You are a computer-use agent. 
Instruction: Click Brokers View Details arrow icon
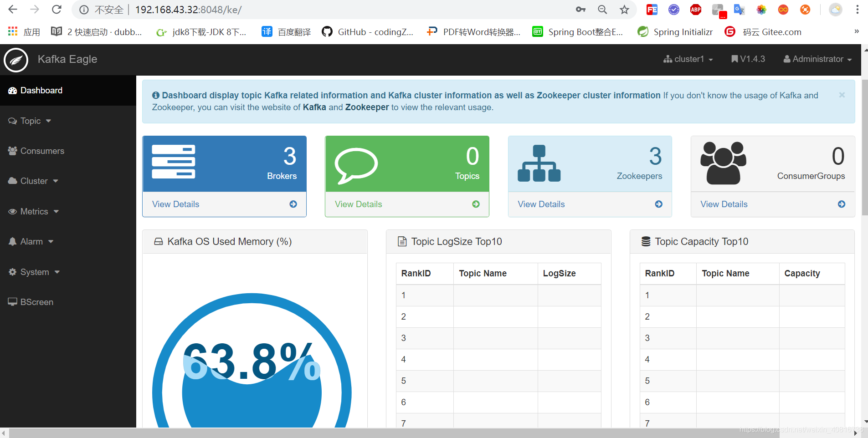coord(293,204)
